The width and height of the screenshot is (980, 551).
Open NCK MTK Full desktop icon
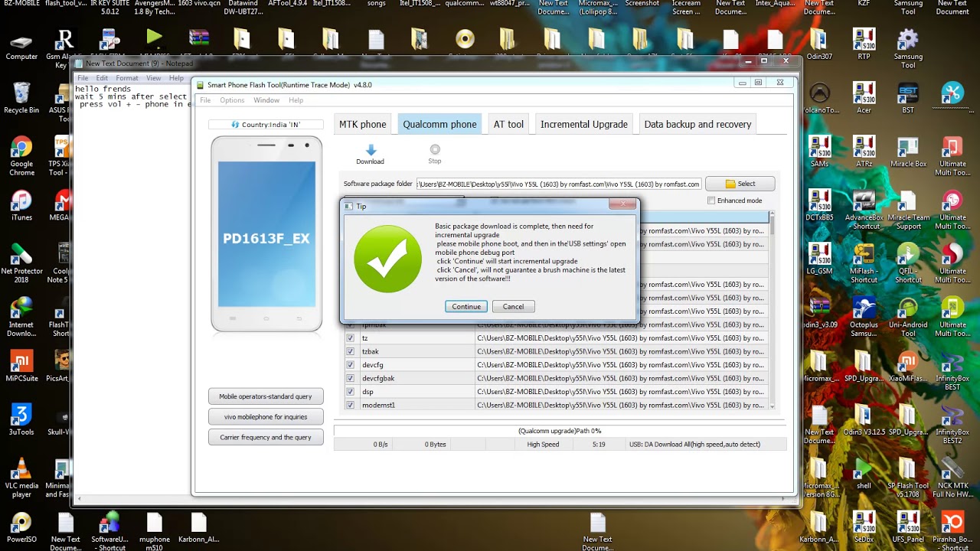click(x=952, y=477)
